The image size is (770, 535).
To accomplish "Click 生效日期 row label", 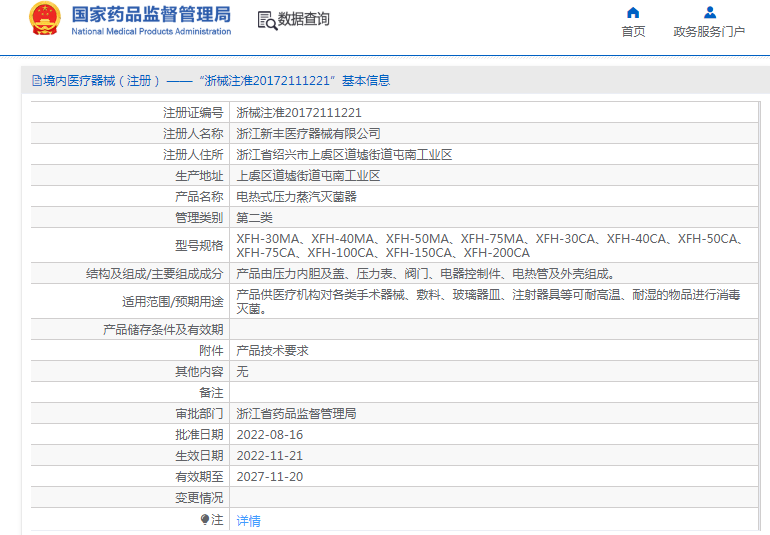I will point(199,456).
